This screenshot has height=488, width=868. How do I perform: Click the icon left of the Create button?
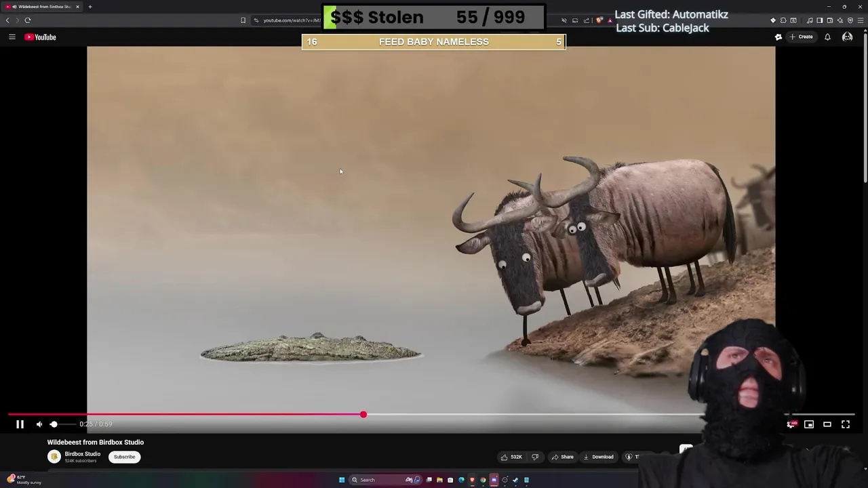778,37
